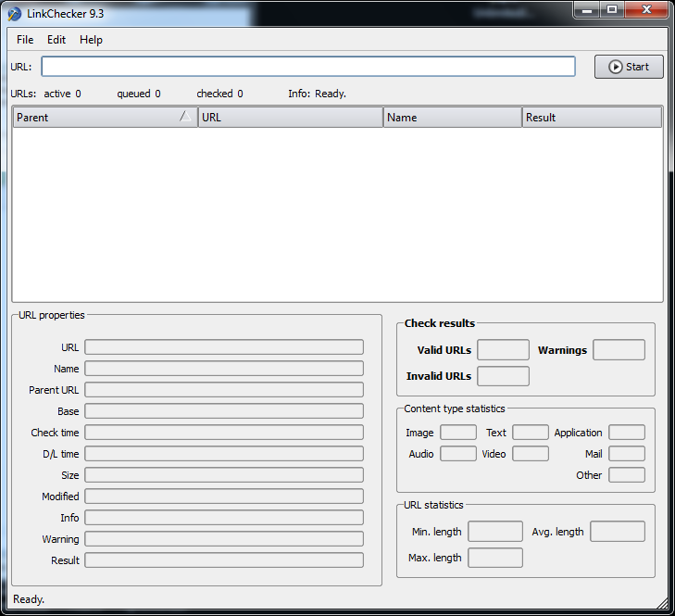Maximize the LinkChecker window
The image size is (675, 616).
click(x=612, y=10)
